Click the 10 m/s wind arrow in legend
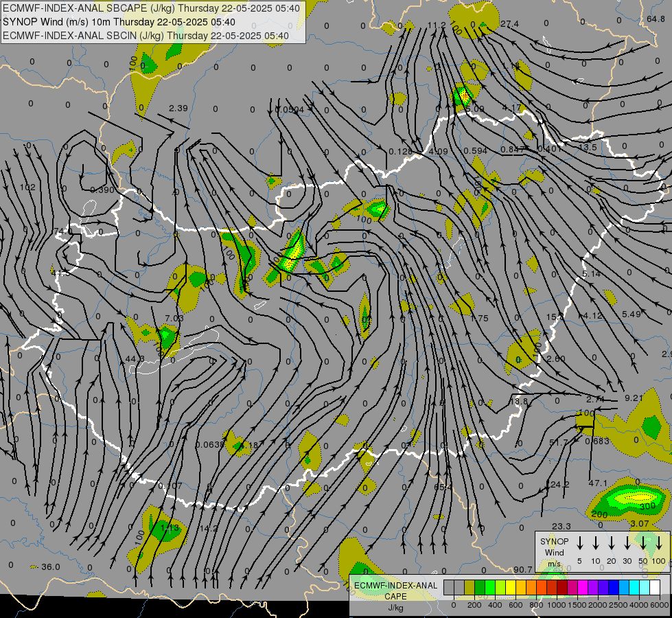 coord(596,542)
